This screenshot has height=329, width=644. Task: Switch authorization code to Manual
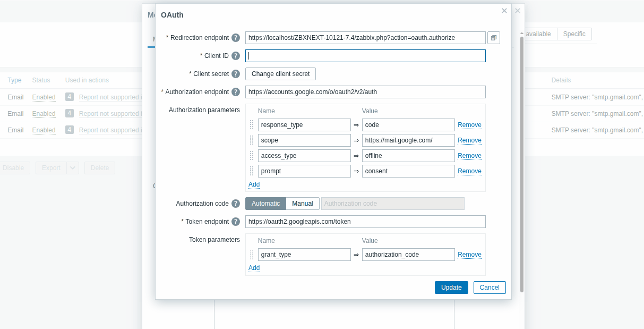click(303, 204)
